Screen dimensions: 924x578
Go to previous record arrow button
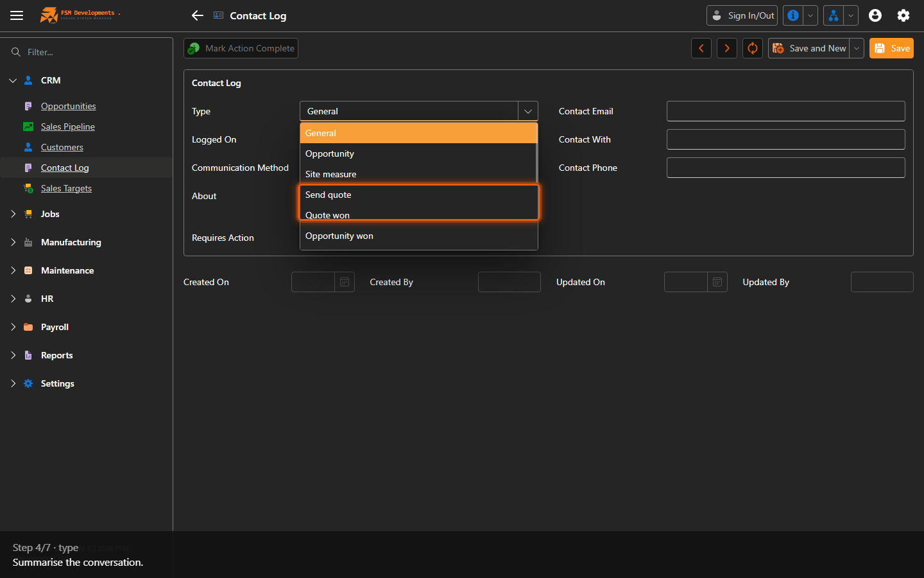[x=701, y=48]
